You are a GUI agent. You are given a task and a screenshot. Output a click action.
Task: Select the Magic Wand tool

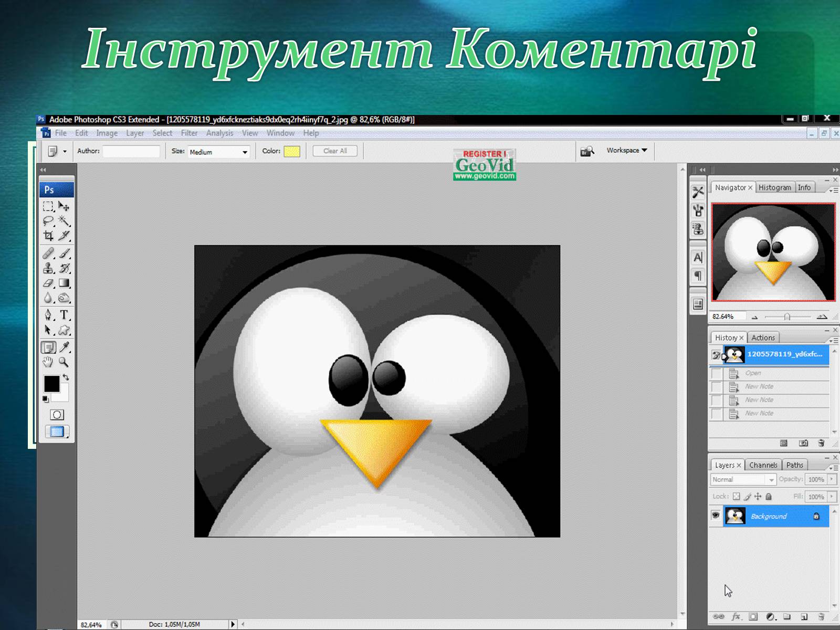pos(64,221)
